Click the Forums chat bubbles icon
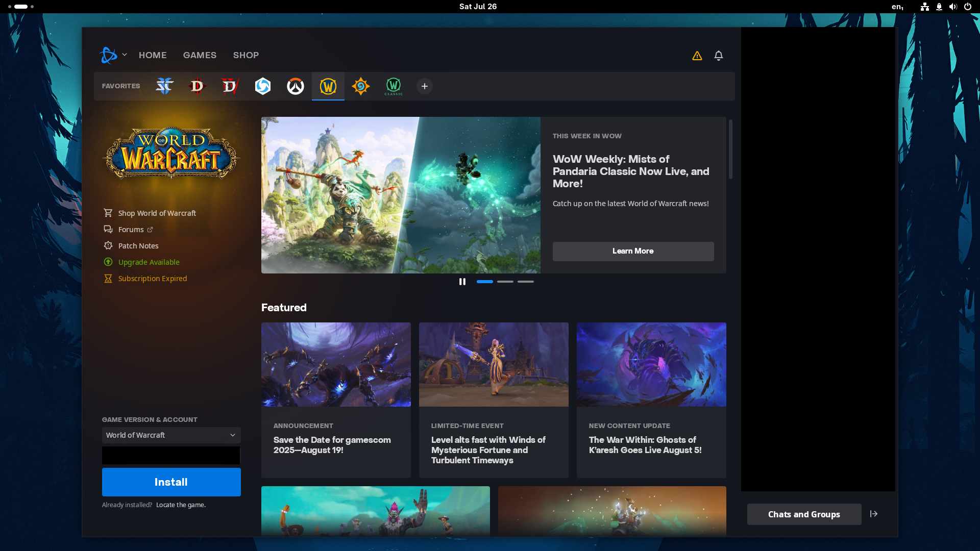 click(x=108, y=230)
